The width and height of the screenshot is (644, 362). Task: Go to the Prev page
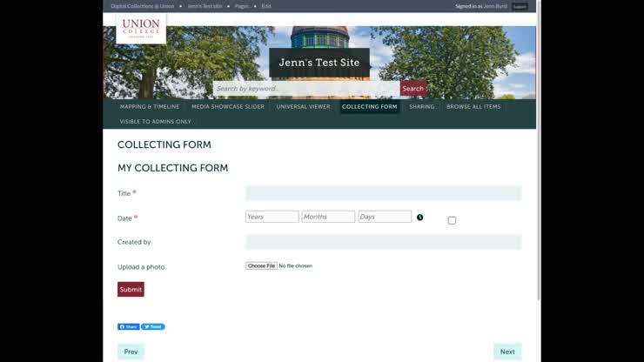131,352
